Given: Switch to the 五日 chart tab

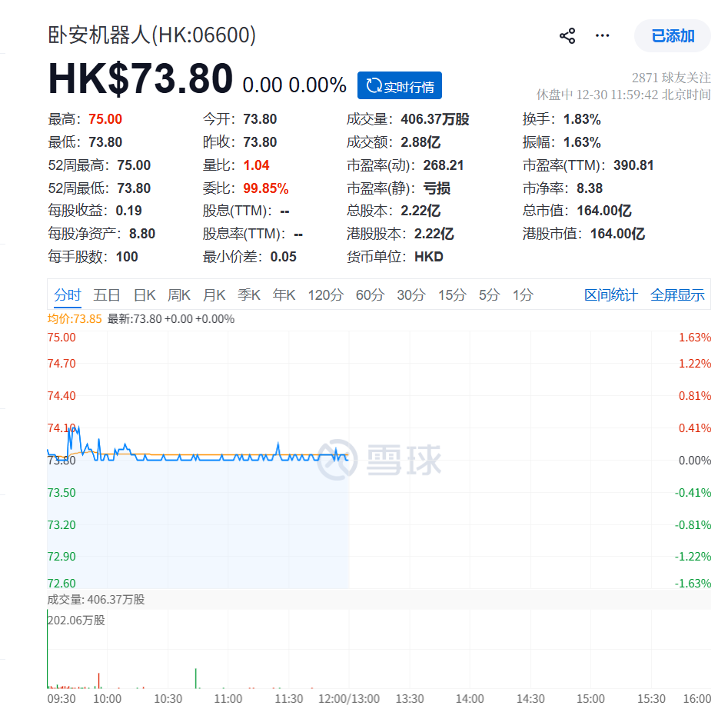Looking at the screenshot, I should tap(107, 295).
